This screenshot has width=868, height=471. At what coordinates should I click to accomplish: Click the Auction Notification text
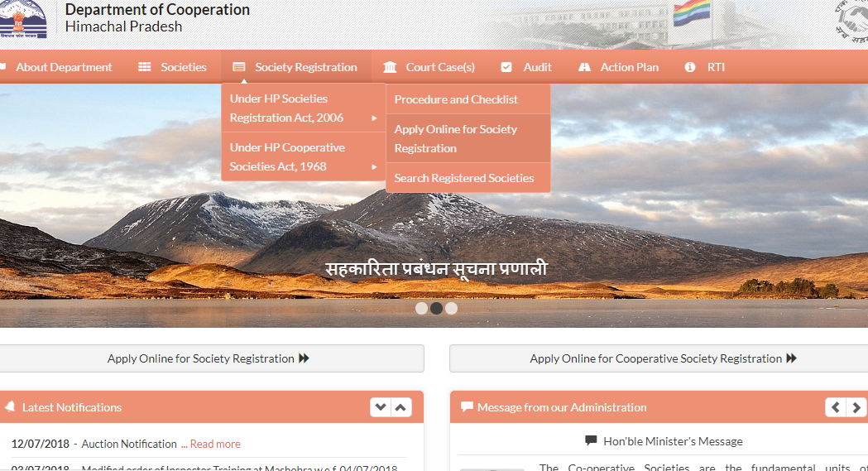click(x=129, y=444)
